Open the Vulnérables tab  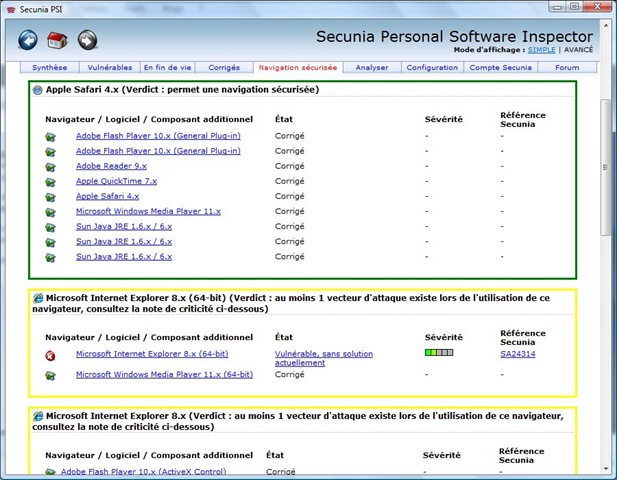click(x=110, y=68)
